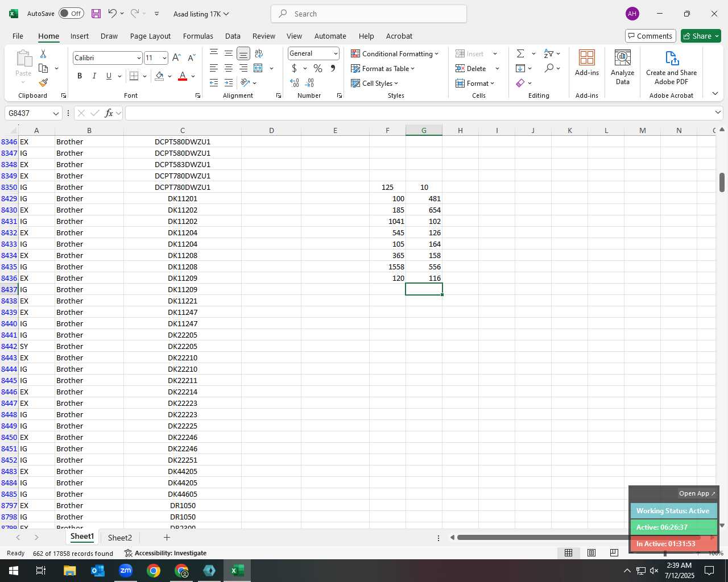The height and width of the screenshot is (582, 728).
Task: Expand the formula bar chevron
Action: point(717,113)
